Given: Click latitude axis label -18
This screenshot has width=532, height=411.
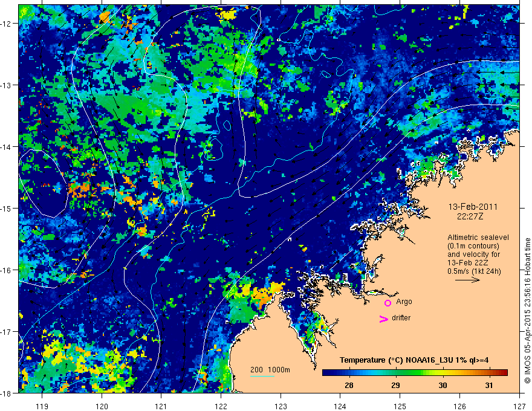Looking at the screenshot, I should 7,393.
